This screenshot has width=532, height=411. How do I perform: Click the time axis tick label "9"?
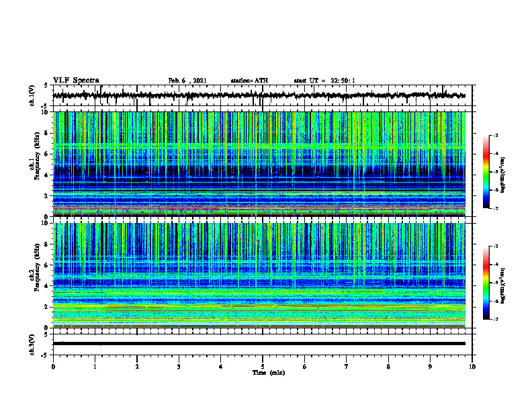coord(430,367)
